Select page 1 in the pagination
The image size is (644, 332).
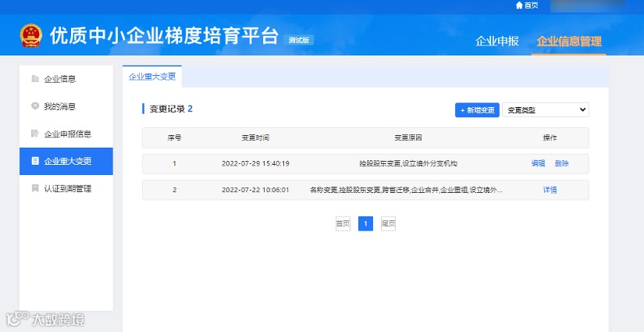[365, 223]
